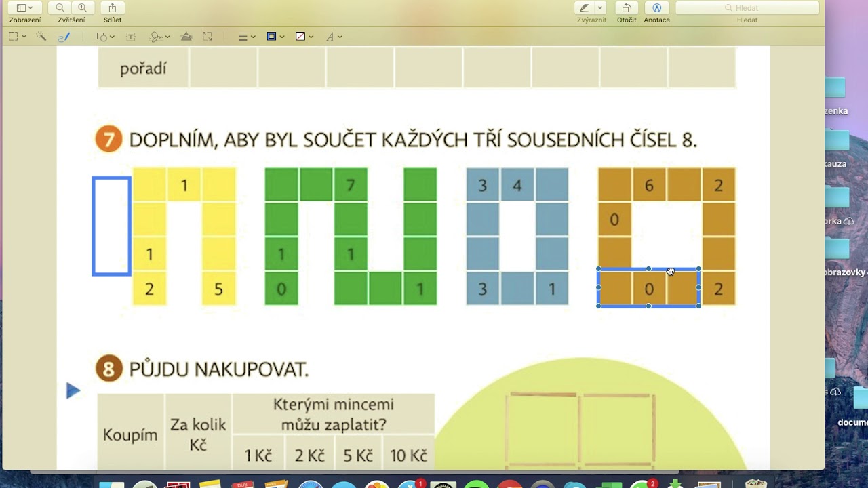
Task: Open the highlight color dropdown arrow
Action: click(x=600, y=7)
